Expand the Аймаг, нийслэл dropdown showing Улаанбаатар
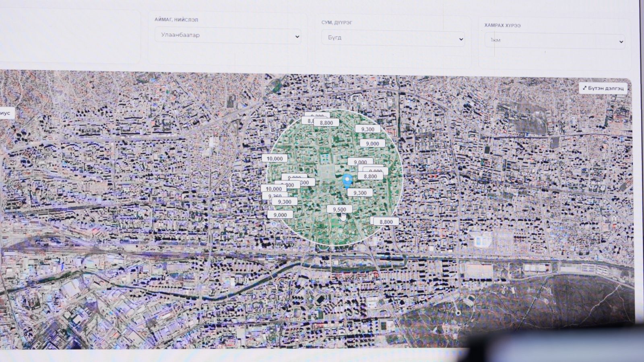The image size is (644, 362). click(x=228, y=35)
